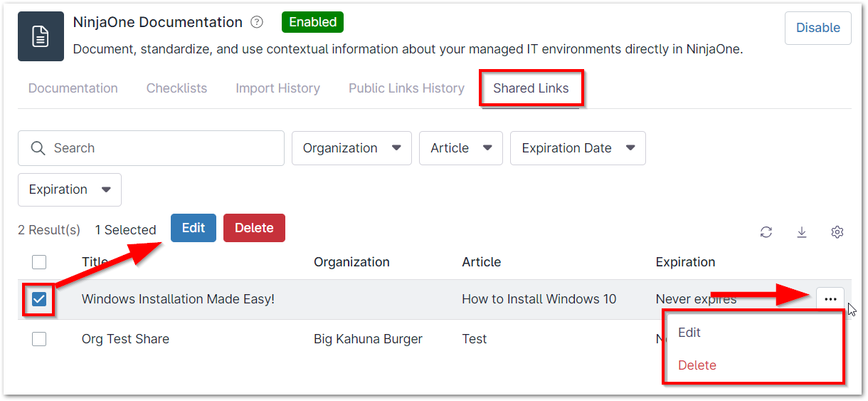Click the Article column header

coord(482,262)
